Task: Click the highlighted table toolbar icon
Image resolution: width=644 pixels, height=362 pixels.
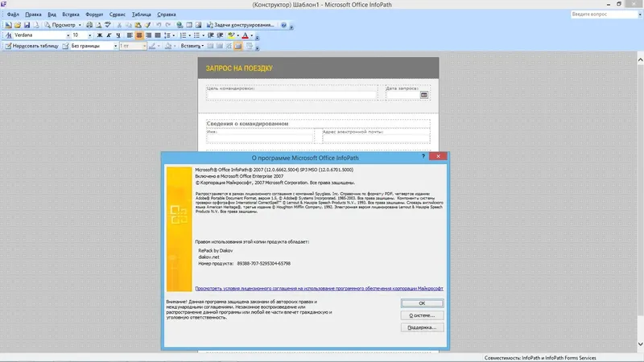Action: pyautogui.click(x=238, y=46)
